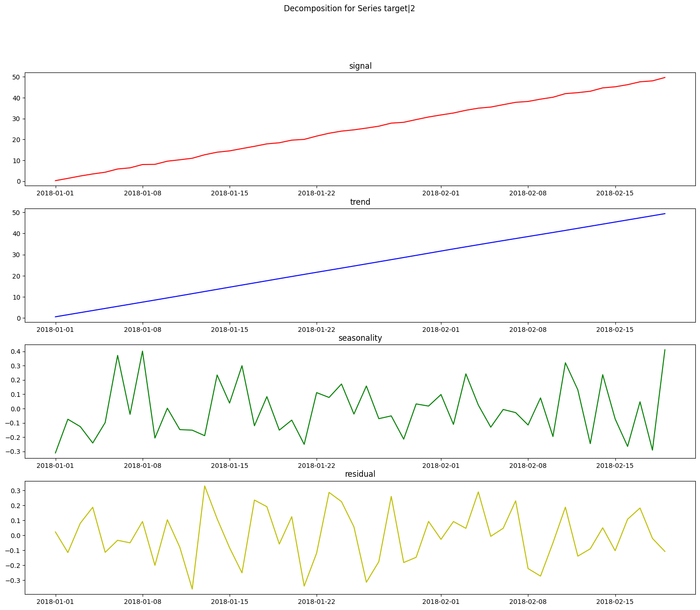700x610 pixels.
Task: Click the '0.4' tick on seasonality y-axis
Action: click(x=16, y=352)
